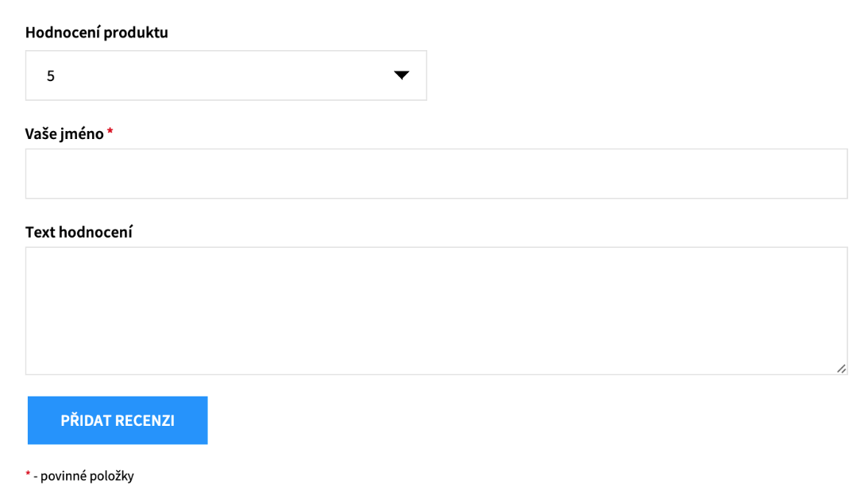This screenshot has height=491, width=868.
Task: Submit with the PŘIDAT RECENZI button
Action: (118, 420)
